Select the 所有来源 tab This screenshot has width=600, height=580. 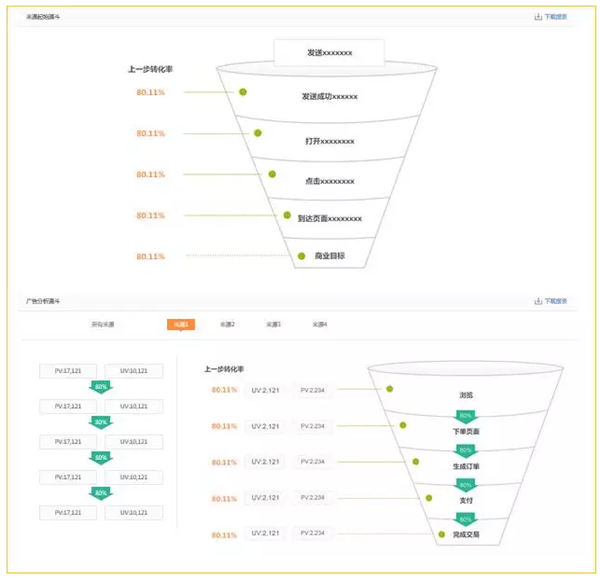pyautogui.click(x=103, y=324)
